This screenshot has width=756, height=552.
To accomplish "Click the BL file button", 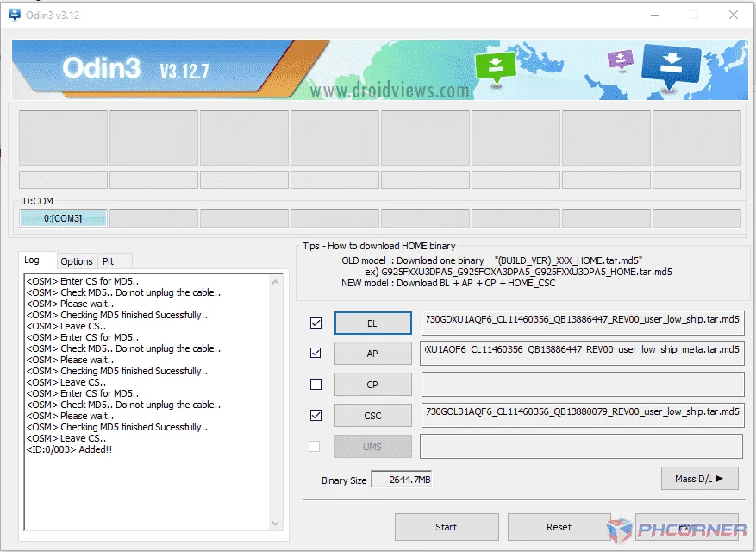I will 372,323.
